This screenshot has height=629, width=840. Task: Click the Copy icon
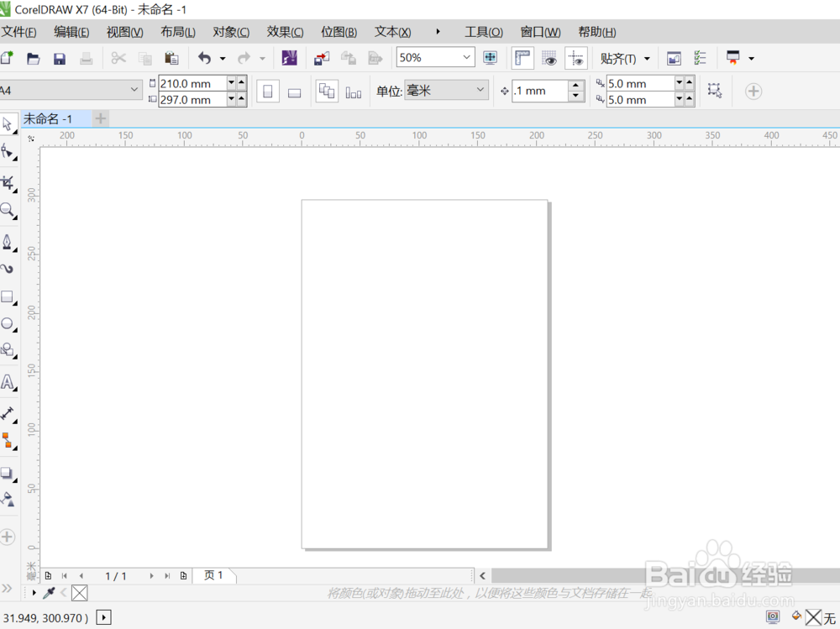tap(144, 58)
